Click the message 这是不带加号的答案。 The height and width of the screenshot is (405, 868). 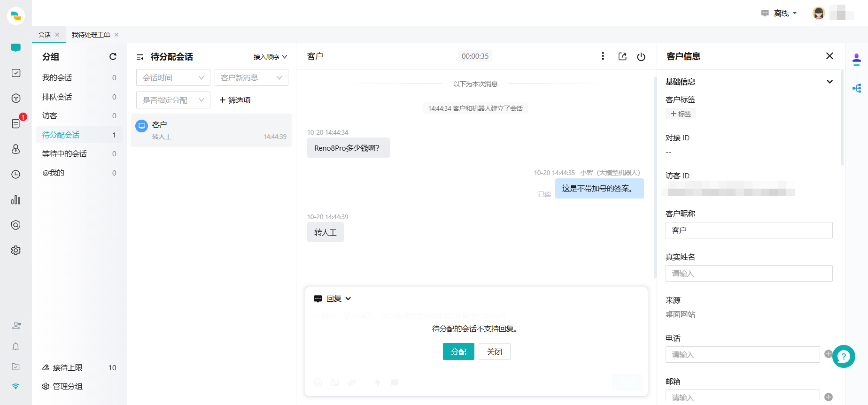click(x=599, y=188)
